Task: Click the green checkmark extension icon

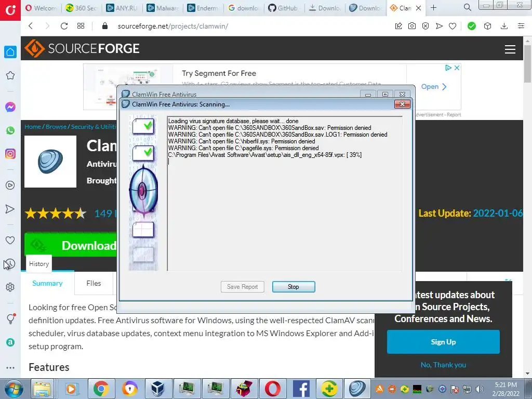Action: 472,26
